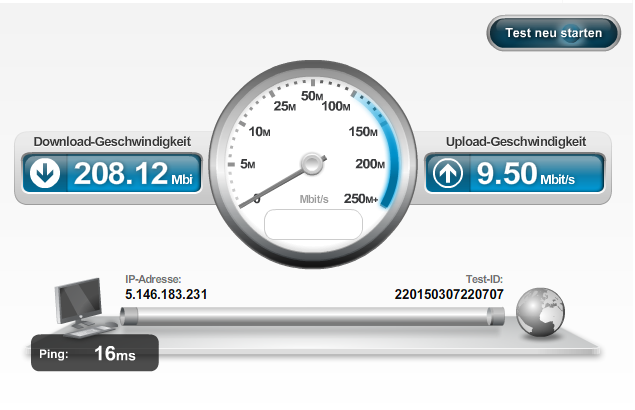This screenshot has width=635, height=410.
Task: Click the Test neu starten button
Action: point(553,33)
